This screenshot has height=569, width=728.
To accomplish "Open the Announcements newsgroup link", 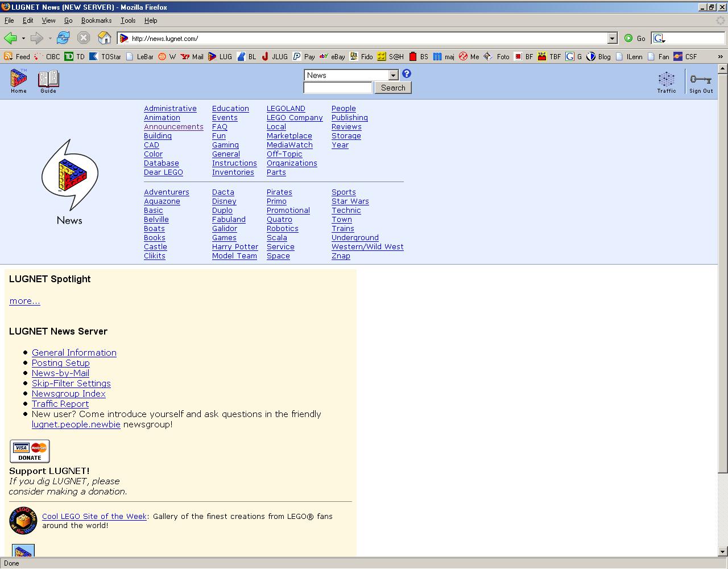I will tap(173, 127).
